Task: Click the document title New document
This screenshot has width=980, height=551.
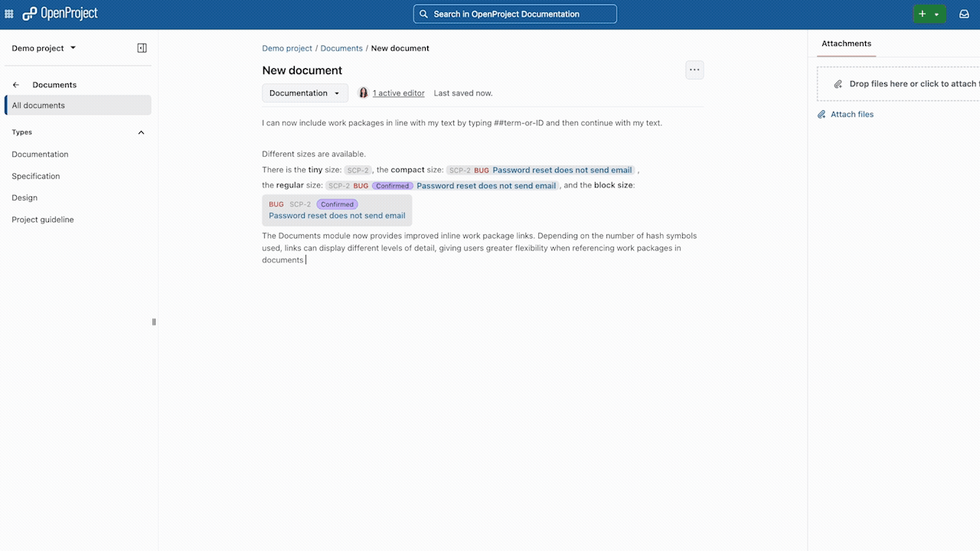Action: (302, 70)
